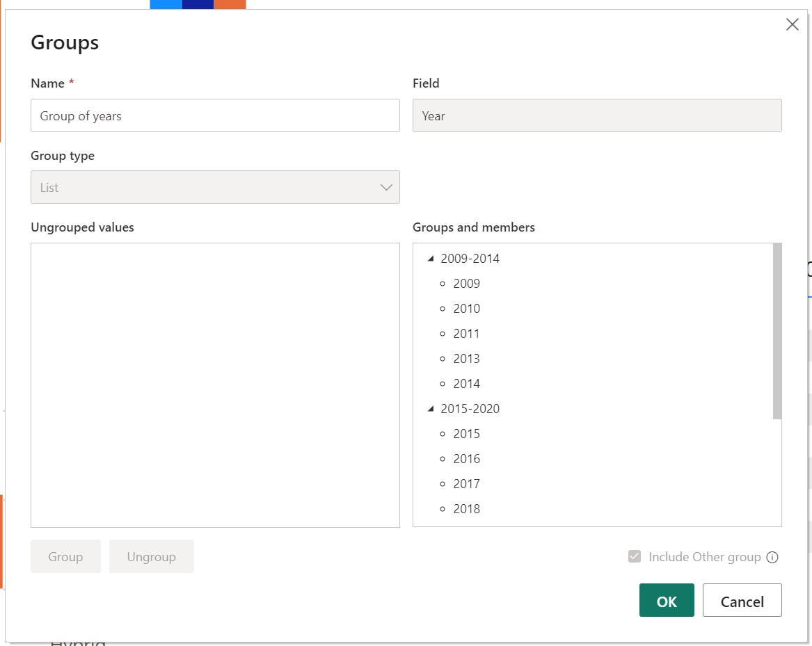The width and height of the screenshot is (812, 646).
Task: Open the Group type dropdown
Action: coord(215,187)
